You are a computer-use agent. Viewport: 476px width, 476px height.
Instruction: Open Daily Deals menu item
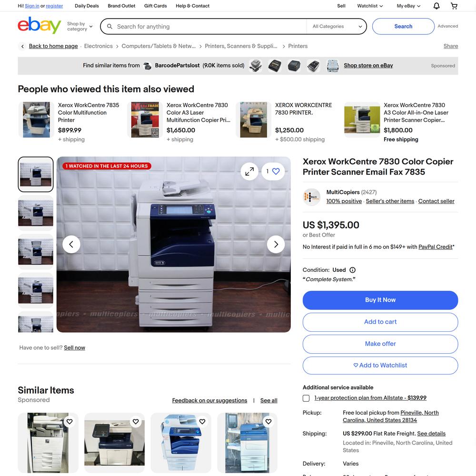click(x=87, y=6)
